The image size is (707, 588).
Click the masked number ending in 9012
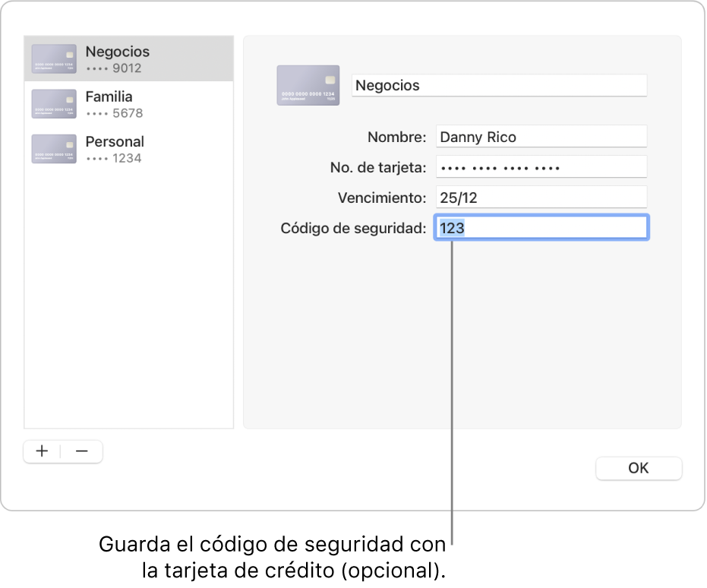pyautogui.click(x=114, y=68)
